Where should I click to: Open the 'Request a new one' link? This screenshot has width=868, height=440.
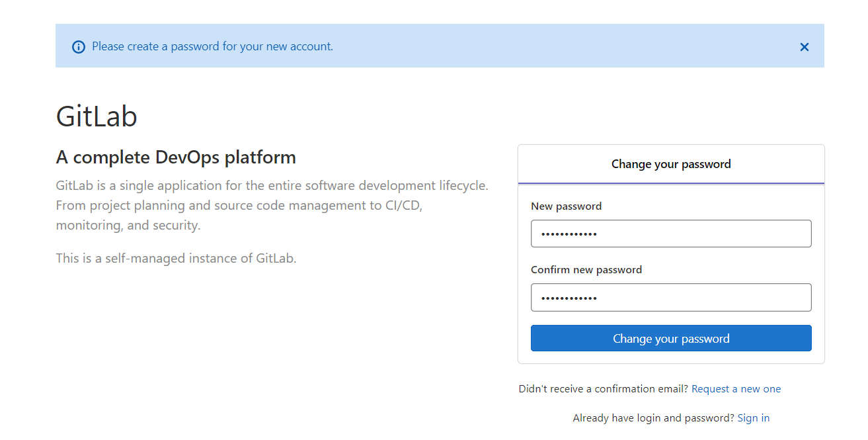coord(736,389)
